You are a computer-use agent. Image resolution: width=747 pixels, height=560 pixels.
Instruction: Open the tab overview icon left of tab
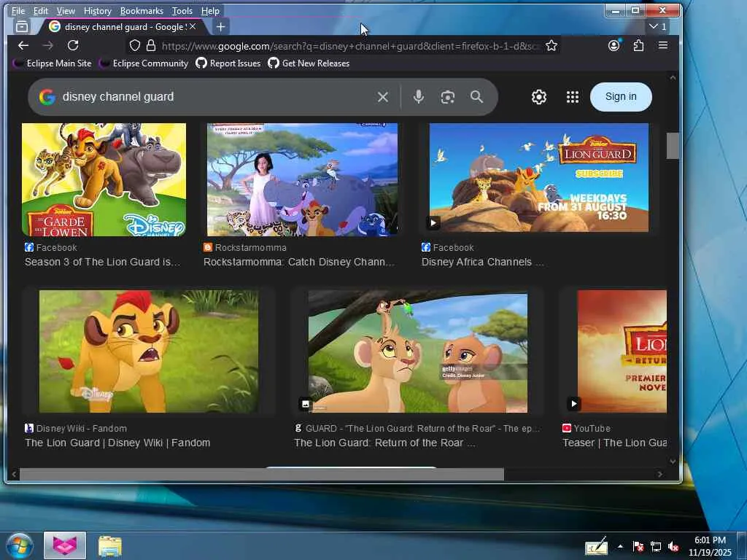point(22,27)
